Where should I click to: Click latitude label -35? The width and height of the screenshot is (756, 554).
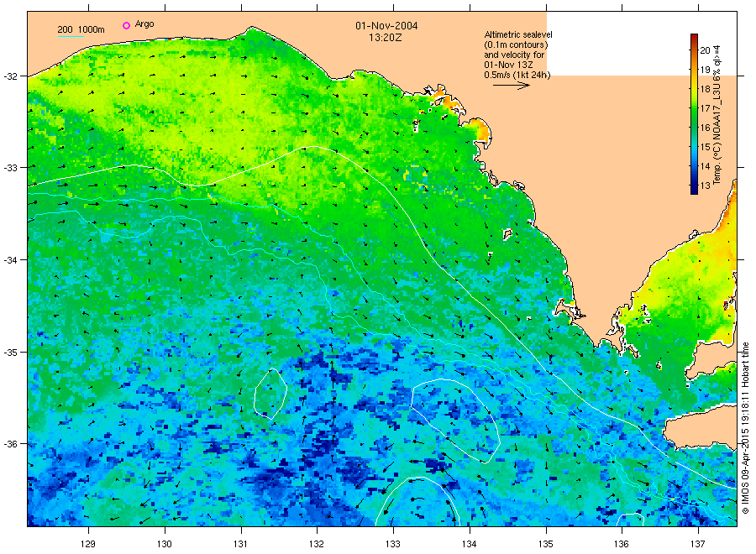(x=10, y=353)
